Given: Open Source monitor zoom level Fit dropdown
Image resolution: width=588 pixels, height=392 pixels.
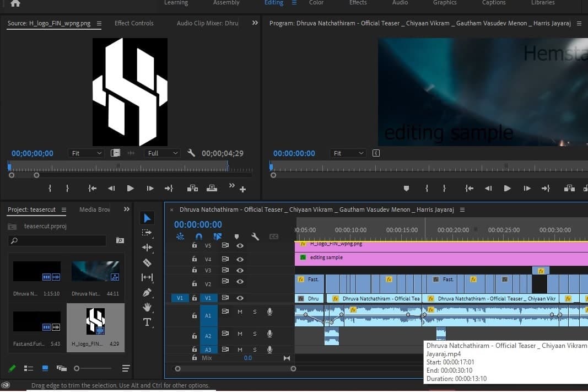Looking at the screenshot, I should [x=87, y=153].
